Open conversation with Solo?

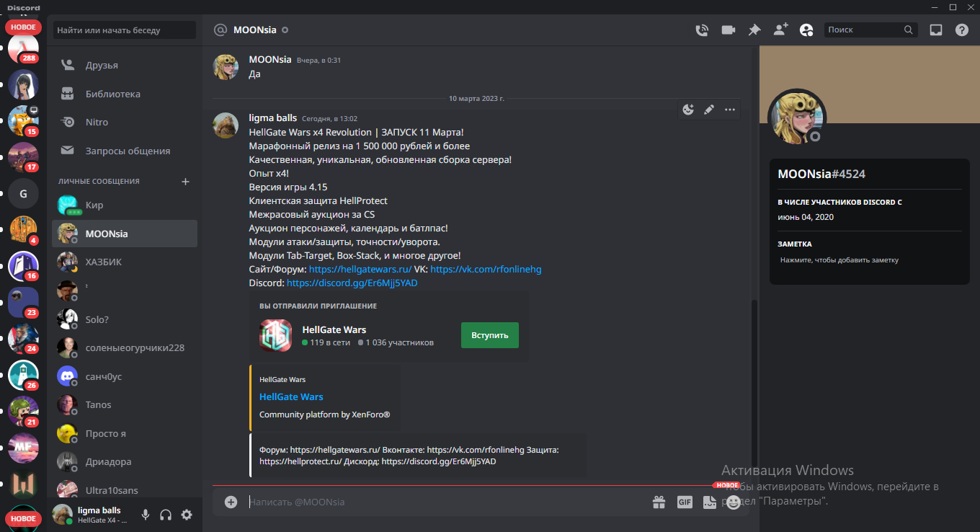click(125, 319)
